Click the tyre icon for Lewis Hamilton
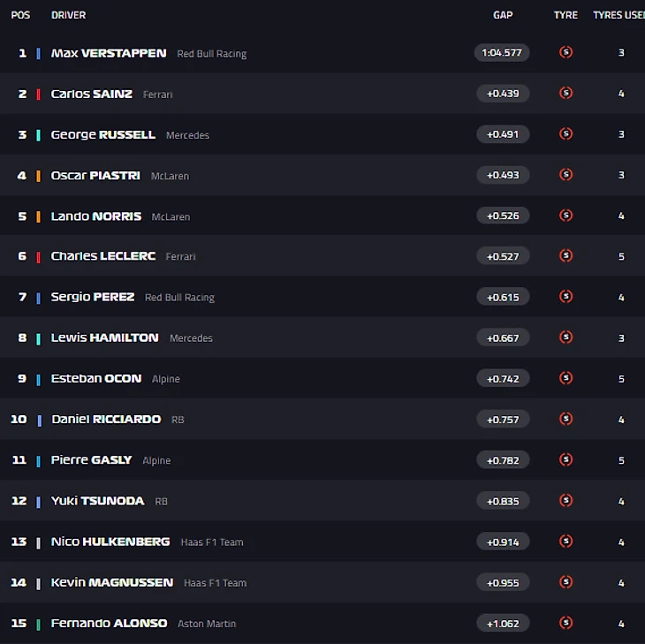 [x=565, y=337]
